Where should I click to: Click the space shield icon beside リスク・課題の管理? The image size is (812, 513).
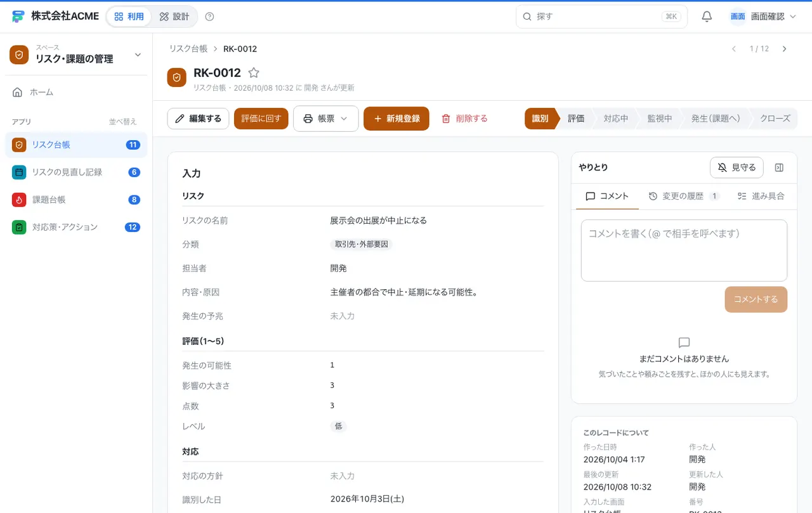coord(19,55)
